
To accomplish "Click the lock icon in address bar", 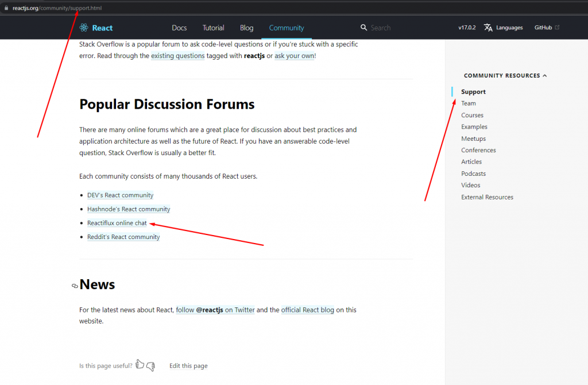I will click(6, 8).
